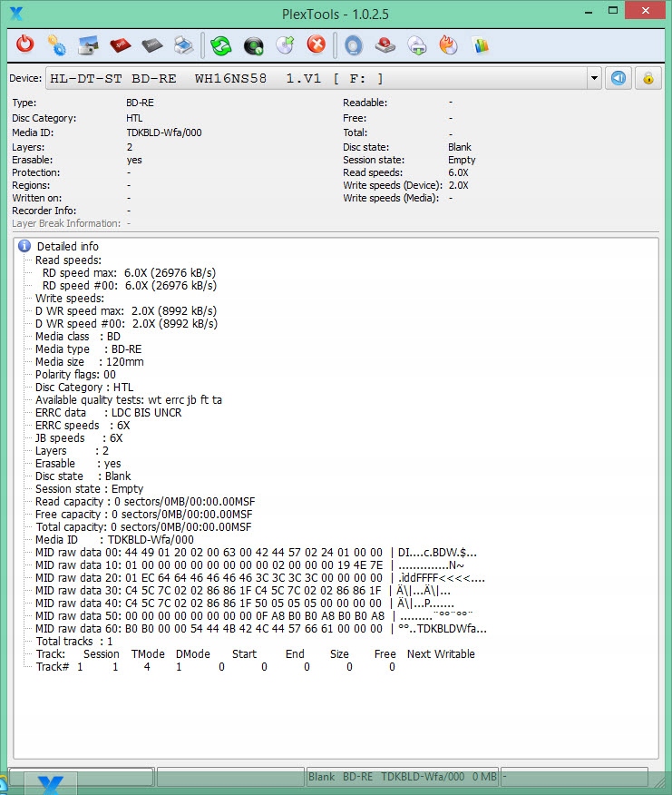Click the blue disc info icon
672x795 pixels.
tap(354, 44)
